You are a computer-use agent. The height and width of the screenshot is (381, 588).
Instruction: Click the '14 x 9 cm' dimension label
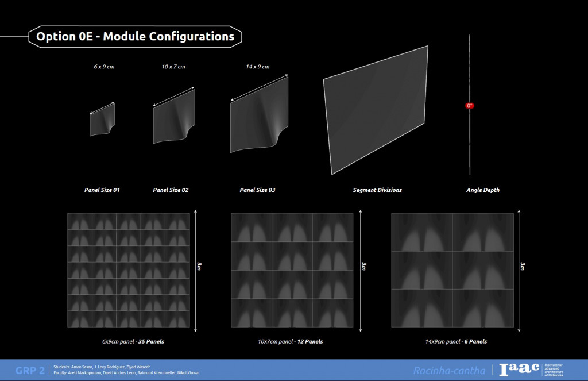pyautogui.click(x=257, y=67)
